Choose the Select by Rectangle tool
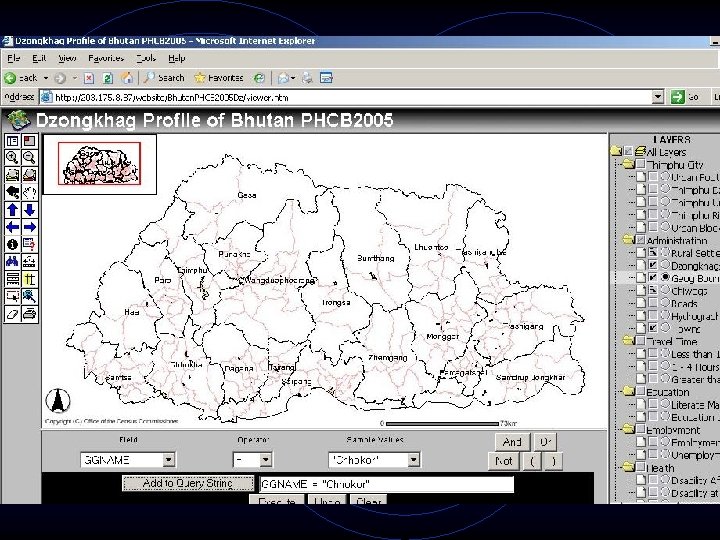The width and height of the screenshot is (720, 540). [x=12, y=297]
